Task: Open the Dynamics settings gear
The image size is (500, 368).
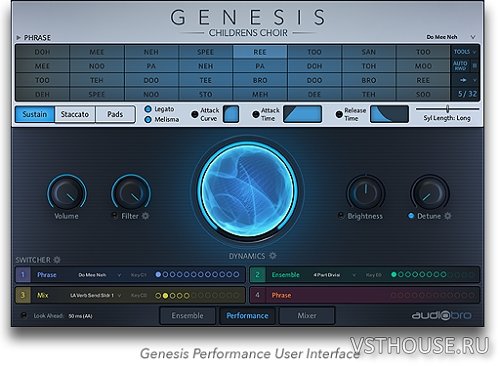Action: coord(273,256)
